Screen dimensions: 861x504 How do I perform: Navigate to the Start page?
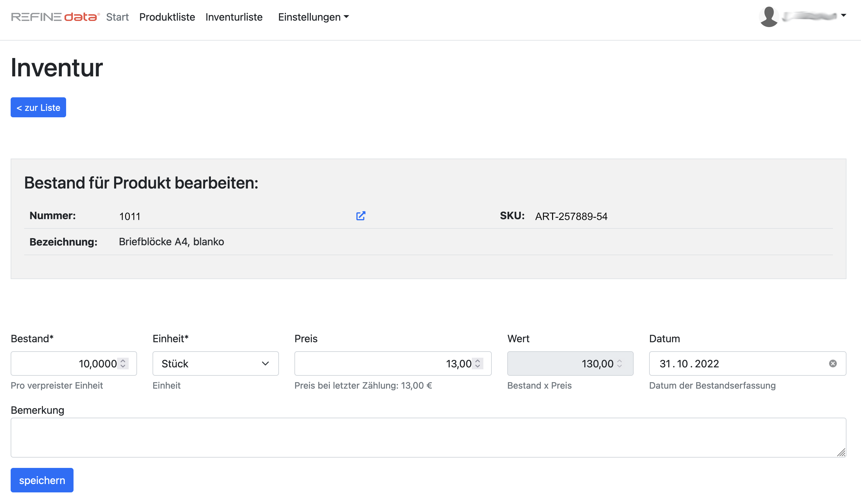(x=117, y=17)
